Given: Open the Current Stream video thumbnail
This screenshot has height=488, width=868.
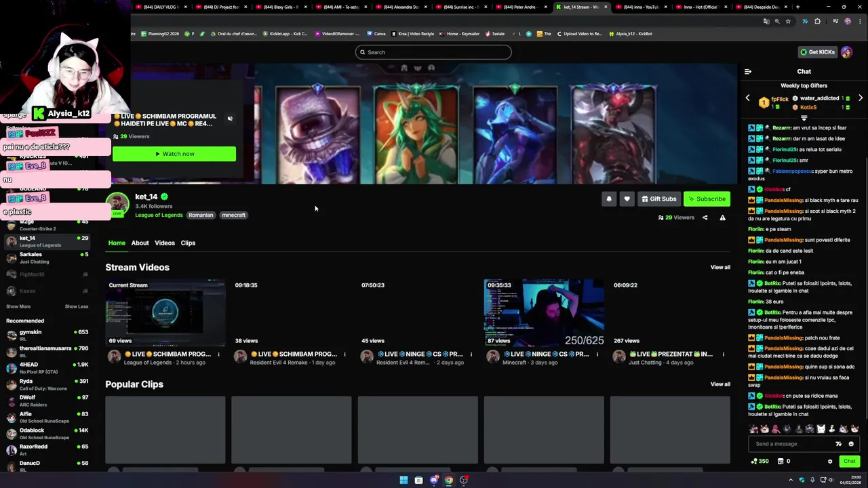Looking at the screenshot, I should pos(165,313).
